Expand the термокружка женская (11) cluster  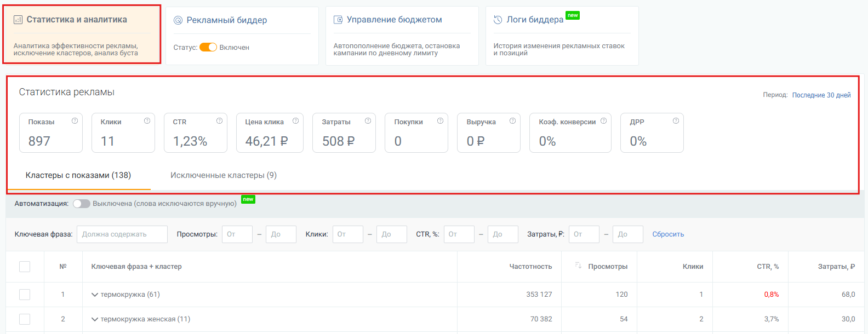click(95, 319)
